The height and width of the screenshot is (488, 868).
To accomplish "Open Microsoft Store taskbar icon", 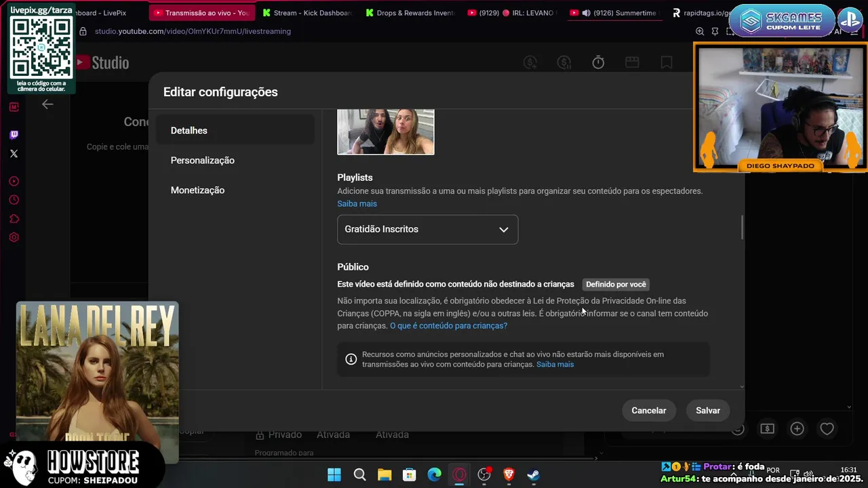I will pyautogui.click(x=410, y=474).
